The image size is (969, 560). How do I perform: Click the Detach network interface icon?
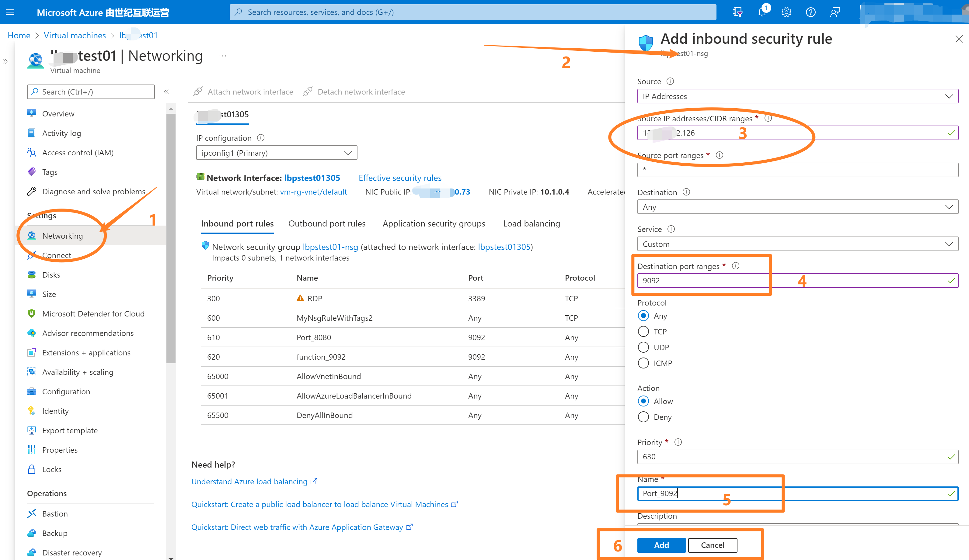tap(309, 91)
